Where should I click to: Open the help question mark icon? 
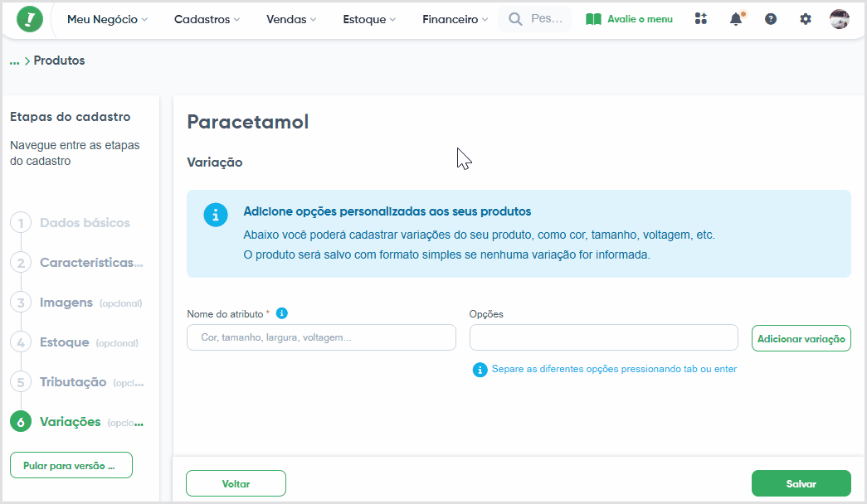[770, 19]
